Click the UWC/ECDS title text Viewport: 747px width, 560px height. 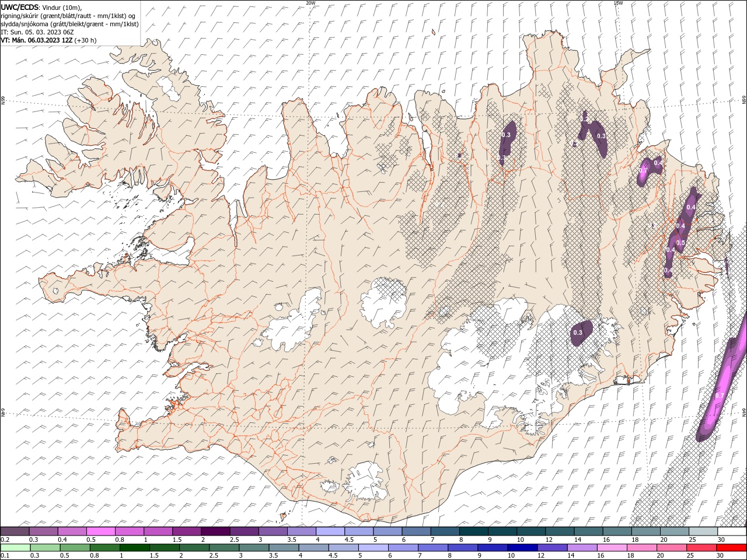point(19,6)
